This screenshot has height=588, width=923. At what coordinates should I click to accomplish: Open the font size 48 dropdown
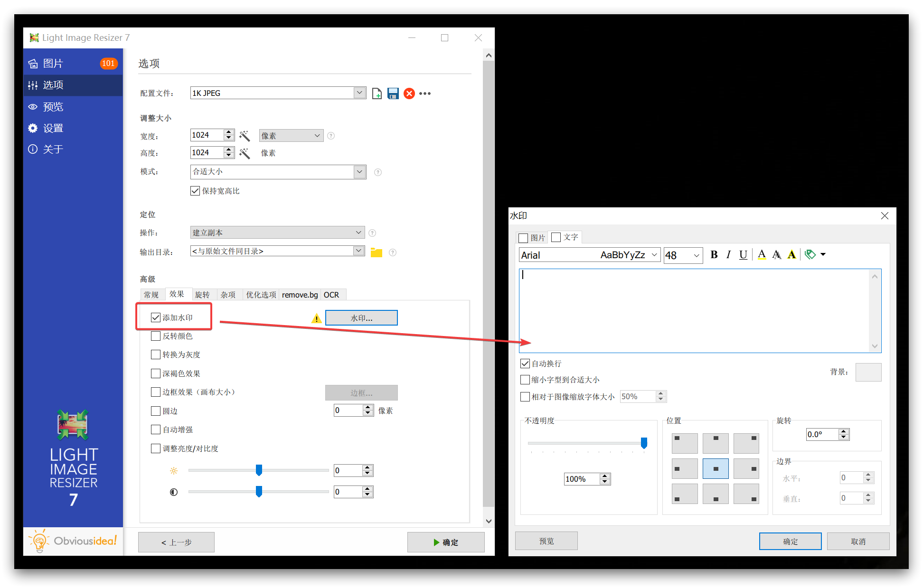click(696, 255)
